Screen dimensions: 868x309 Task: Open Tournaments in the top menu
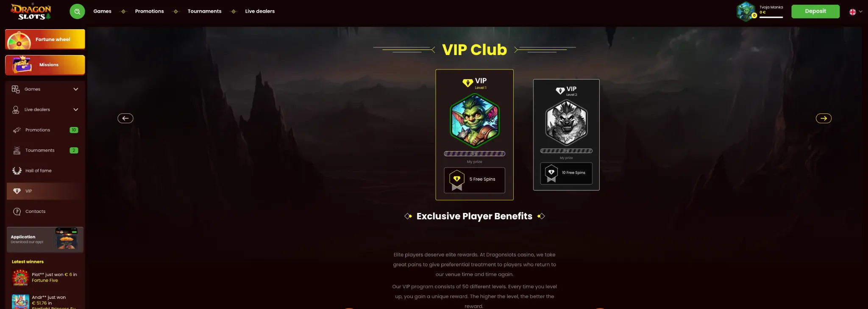click(x=204, y=11)
